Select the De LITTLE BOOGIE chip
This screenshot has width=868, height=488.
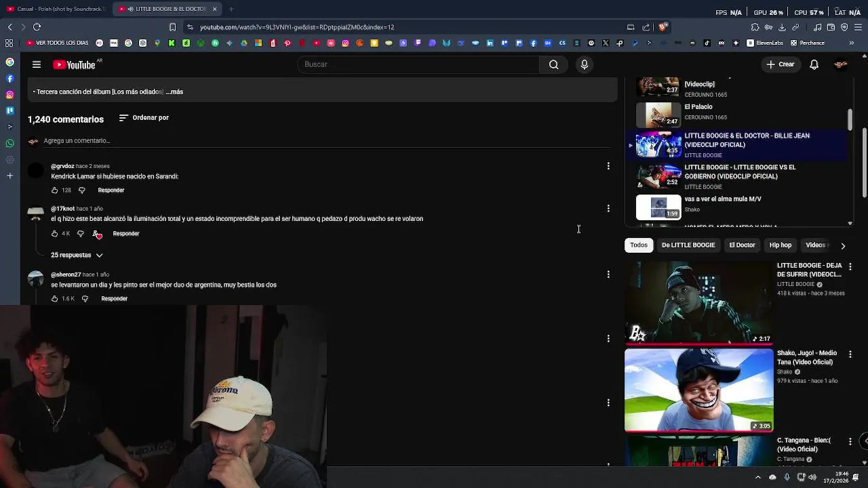688,245
